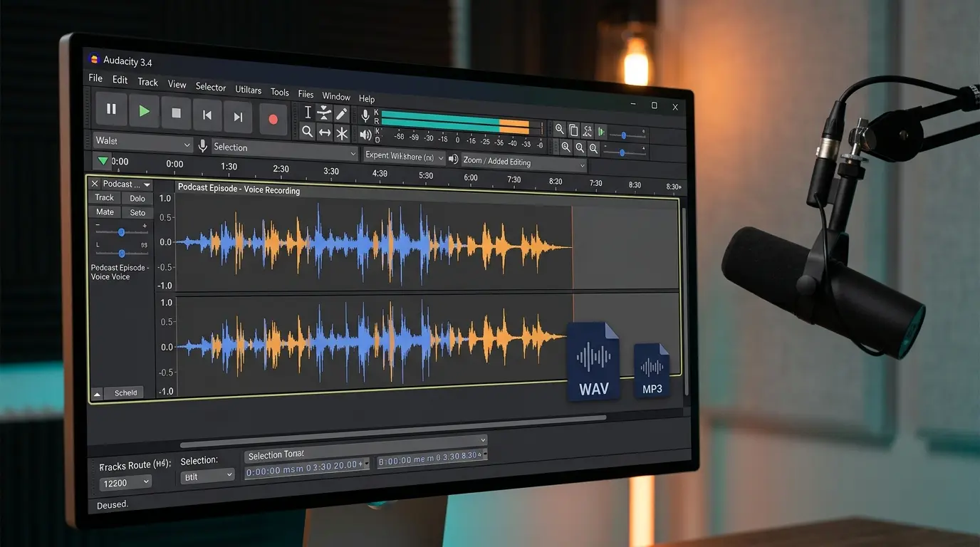
Task: Open the Btit selection dropdown
Action: [x=207, y=475]
